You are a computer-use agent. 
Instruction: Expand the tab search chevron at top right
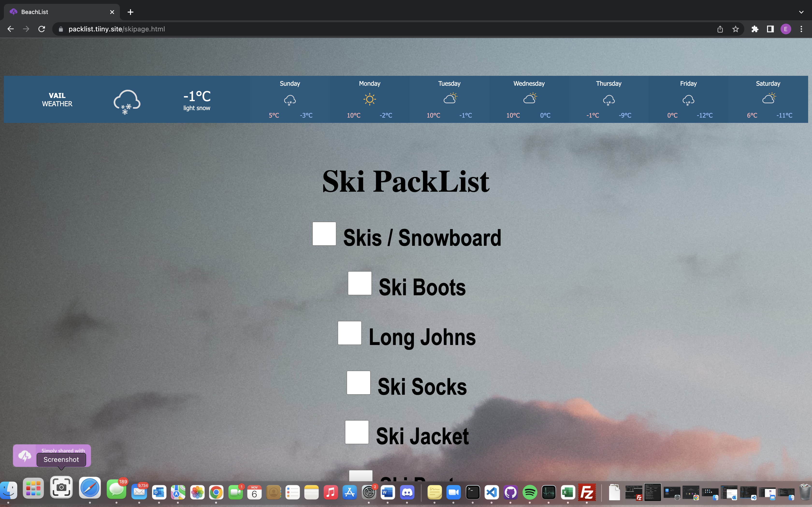coord(801,12)
